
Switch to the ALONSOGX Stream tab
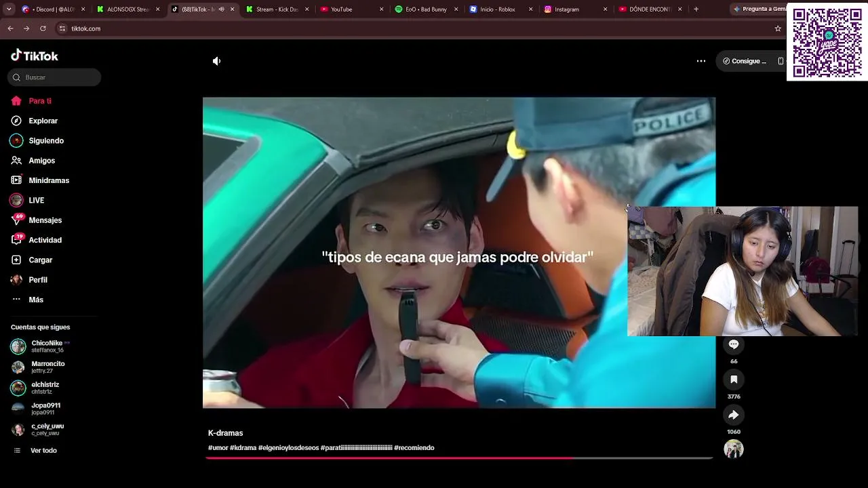(x=127, y=9)
